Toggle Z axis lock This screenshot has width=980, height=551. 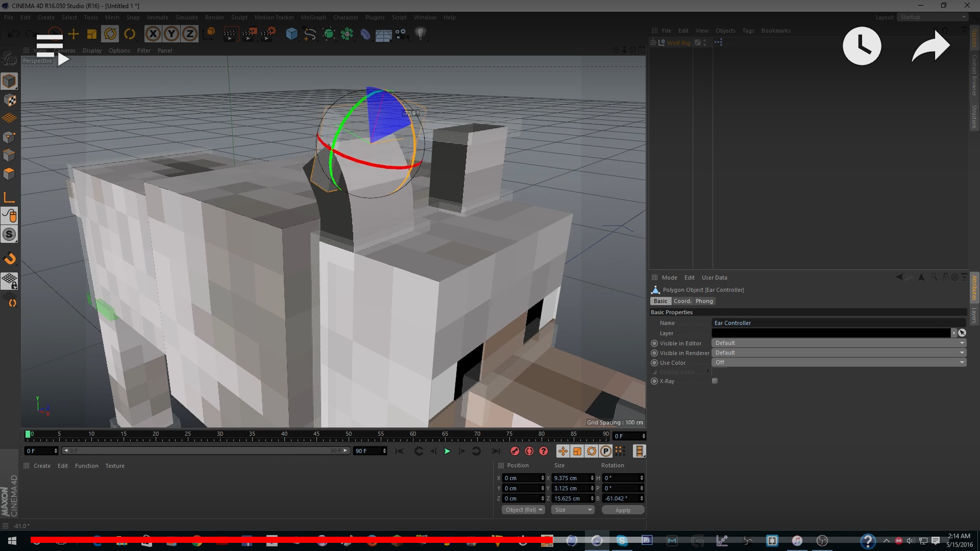pos(190,34)
